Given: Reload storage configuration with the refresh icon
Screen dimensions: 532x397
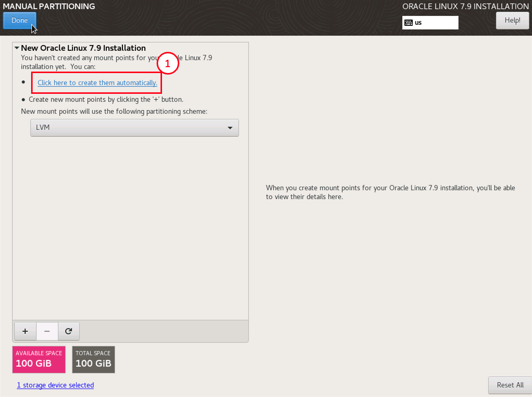Looking at the screenshot, I should pos(69,331).
